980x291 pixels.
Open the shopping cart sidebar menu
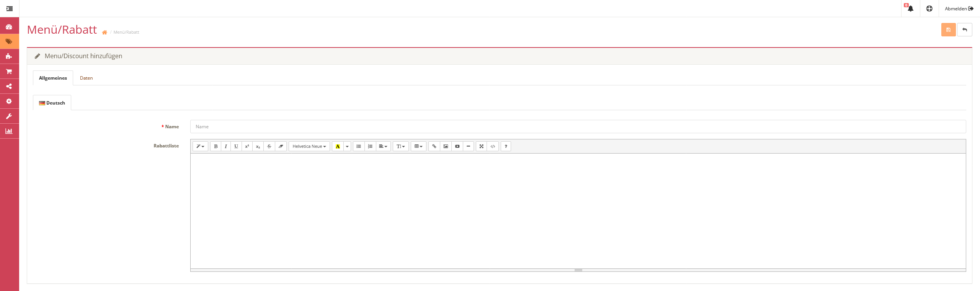[9, 72]
